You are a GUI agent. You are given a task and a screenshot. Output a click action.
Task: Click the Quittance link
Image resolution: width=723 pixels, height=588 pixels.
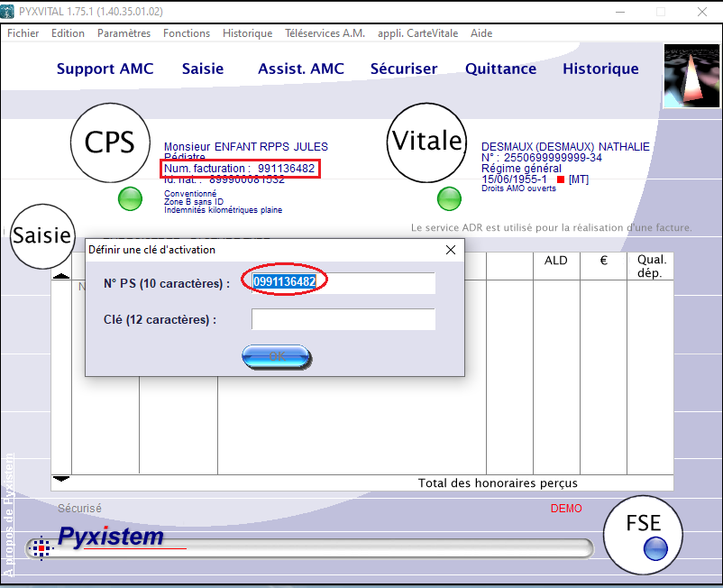[500, 69]
